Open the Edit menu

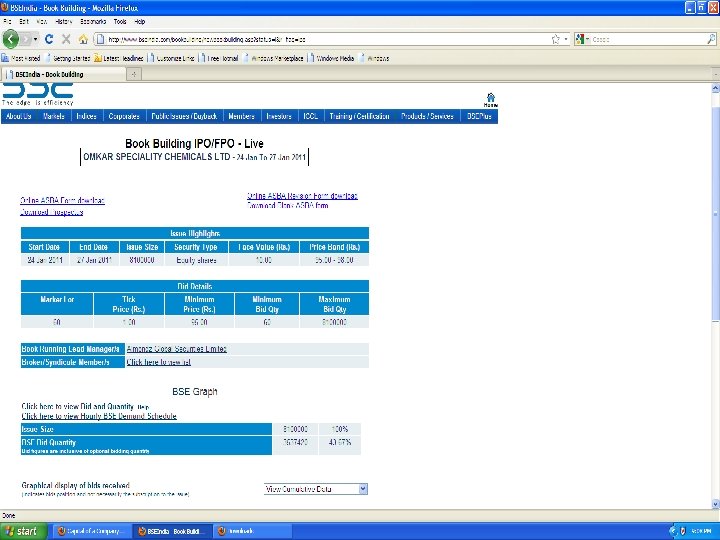point(24,21)
